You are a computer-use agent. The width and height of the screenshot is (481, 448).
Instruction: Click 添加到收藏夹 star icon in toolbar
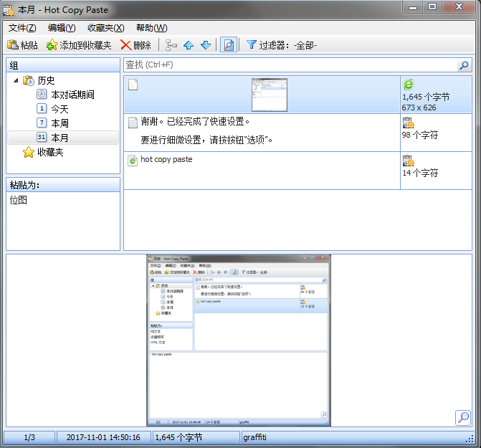click(x=52, y=45)
